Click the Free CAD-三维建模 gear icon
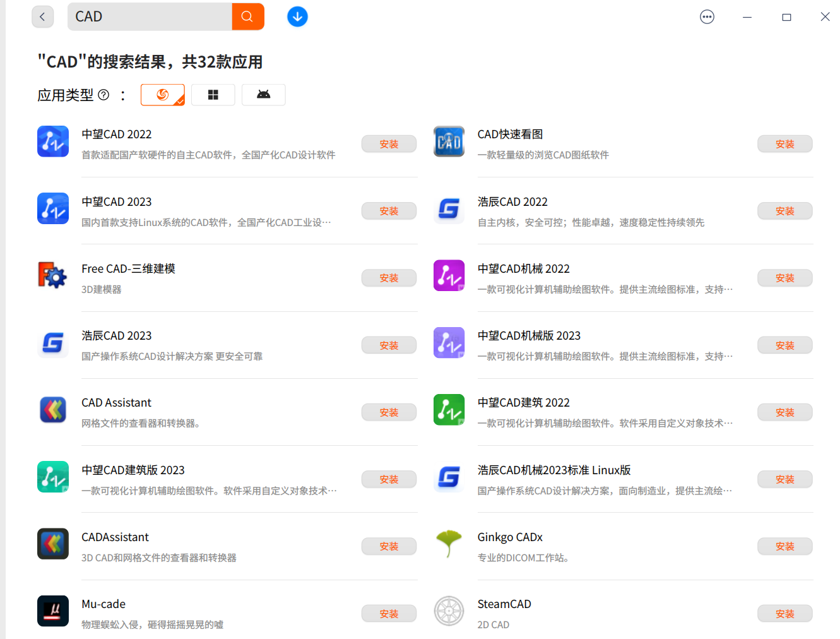 (x=53, y=275)
